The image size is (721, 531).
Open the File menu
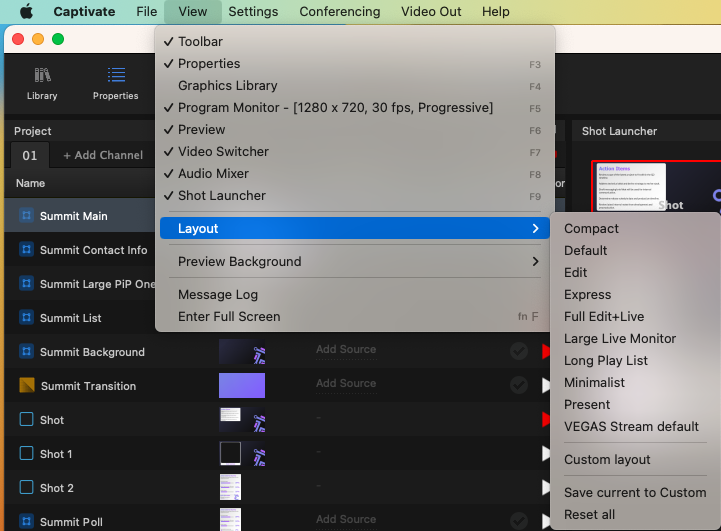[x=147, y=11]
